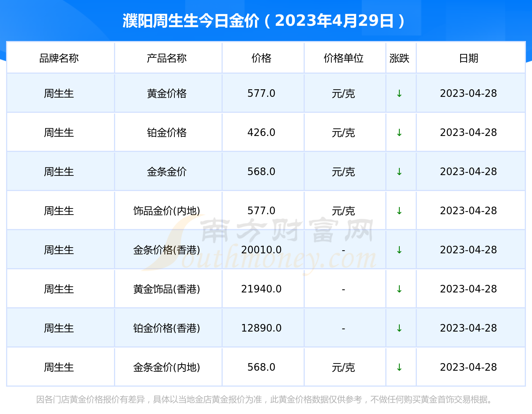Click 周生生 brand in 金条金价(内地) row

pos(59,367)
